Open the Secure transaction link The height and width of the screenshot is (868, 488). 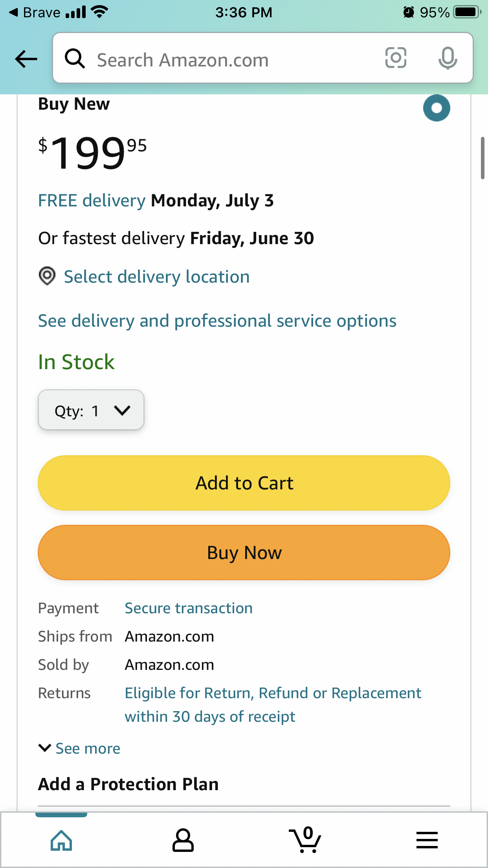[x=189, y=608]
